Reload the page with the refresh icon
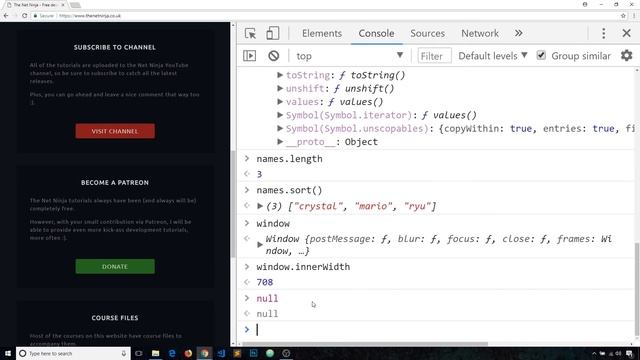The width and height of the screenshot is (640, 360). [24, 16]
